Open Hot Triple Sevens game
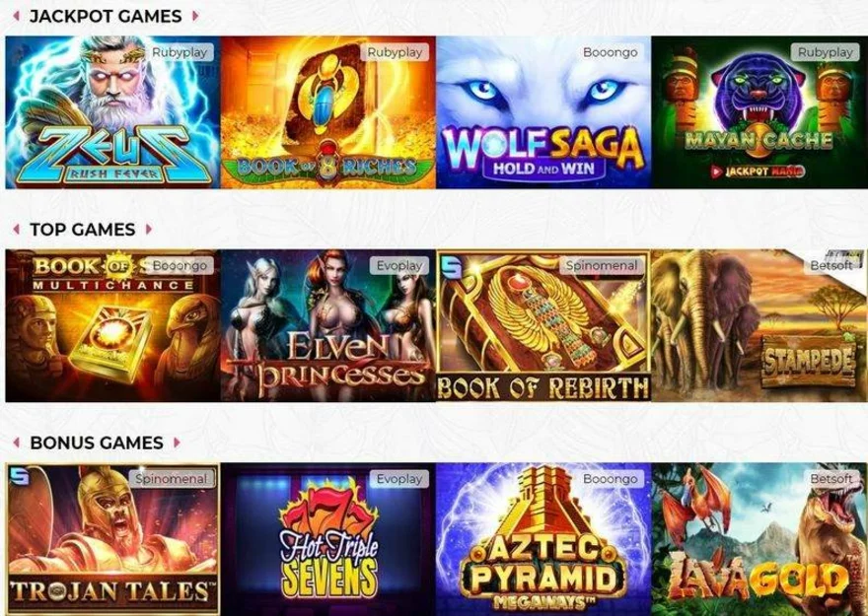 (x=328, y=539)
